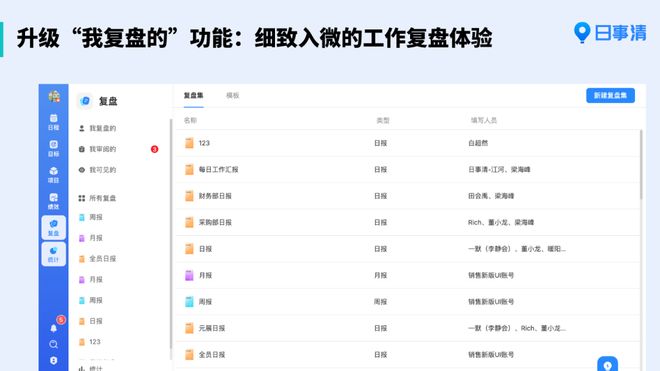Click the 复盘 panel header icon
660x371 pixels.
tap(85, 101)
